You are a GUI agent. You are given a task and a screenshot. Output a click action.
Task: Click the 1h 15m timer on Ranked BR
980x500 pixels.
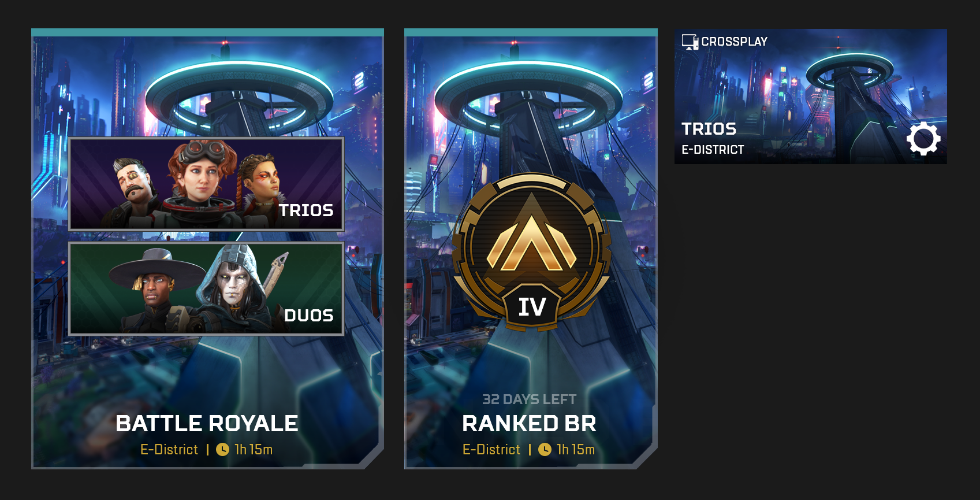[576, 450]
